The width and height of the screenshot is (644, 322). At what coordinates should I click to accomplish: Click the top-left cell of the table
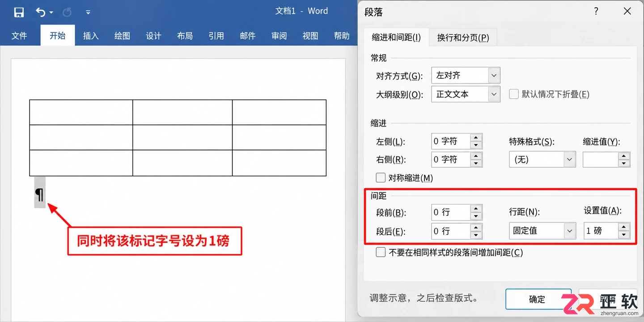pyautogui.click(x=81, y=112)
